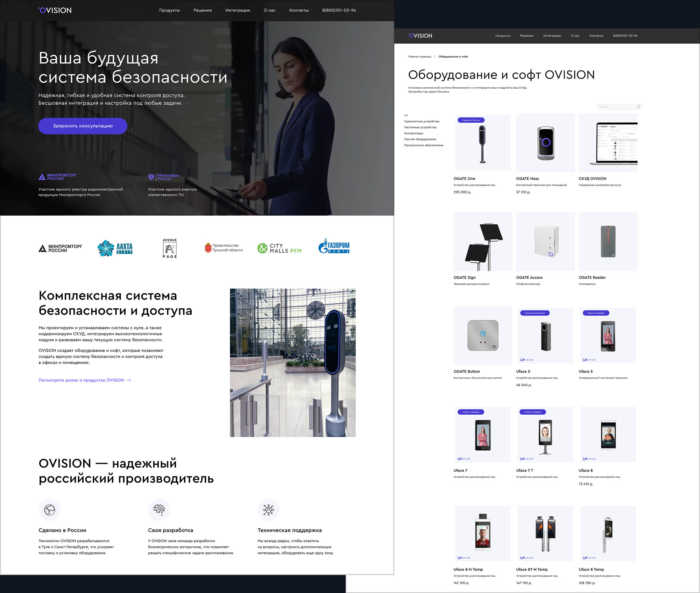The width and height of the screenshot is (700, 593).
Task: Click the globe icon above Сделано в России
Action: coord(49,510)
